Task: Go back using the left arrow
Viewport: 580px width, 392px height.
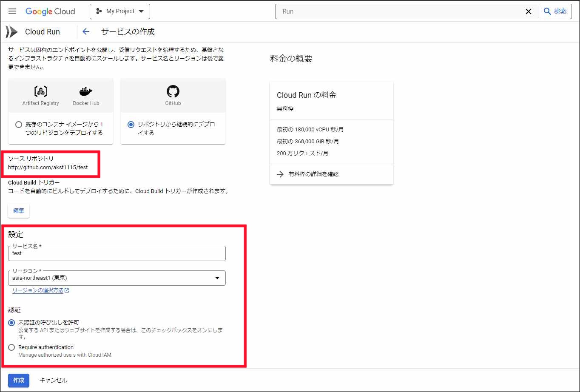Action: 86,31
